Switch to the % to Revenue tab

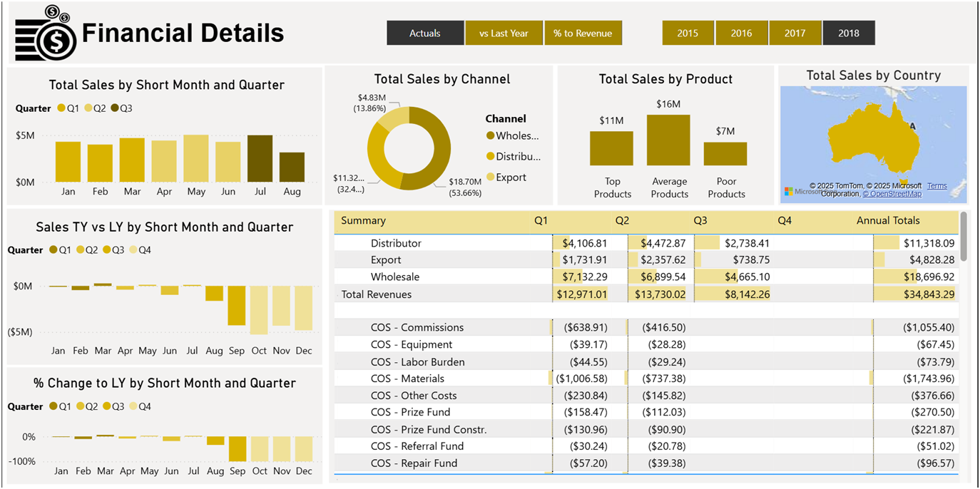[583, 33]
